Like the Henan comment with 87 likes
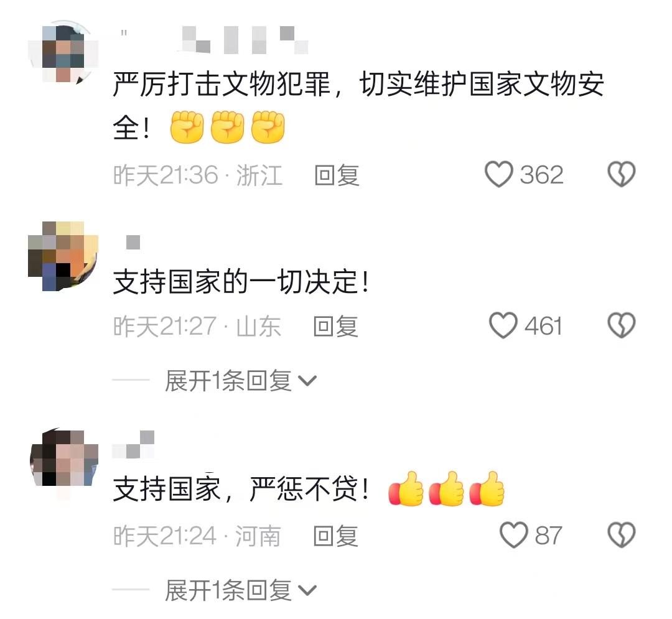Viewport: 672px width, 619px height. [513, 535]
